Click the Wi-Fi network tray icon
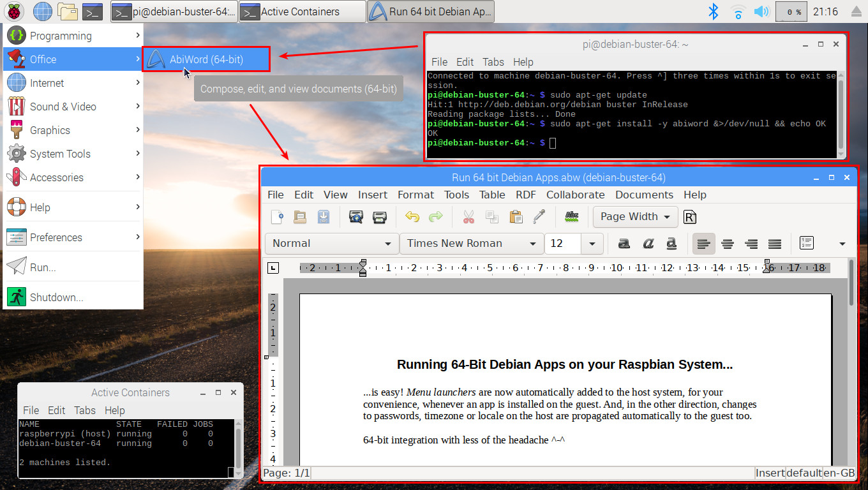The image size is (868, 490). (738, 11)
